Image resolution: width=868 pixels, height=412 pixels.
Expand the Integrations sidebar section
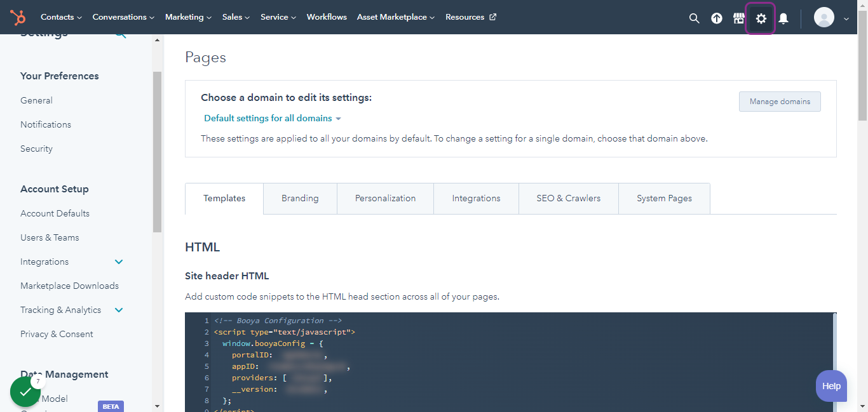(x=119, y=262)
